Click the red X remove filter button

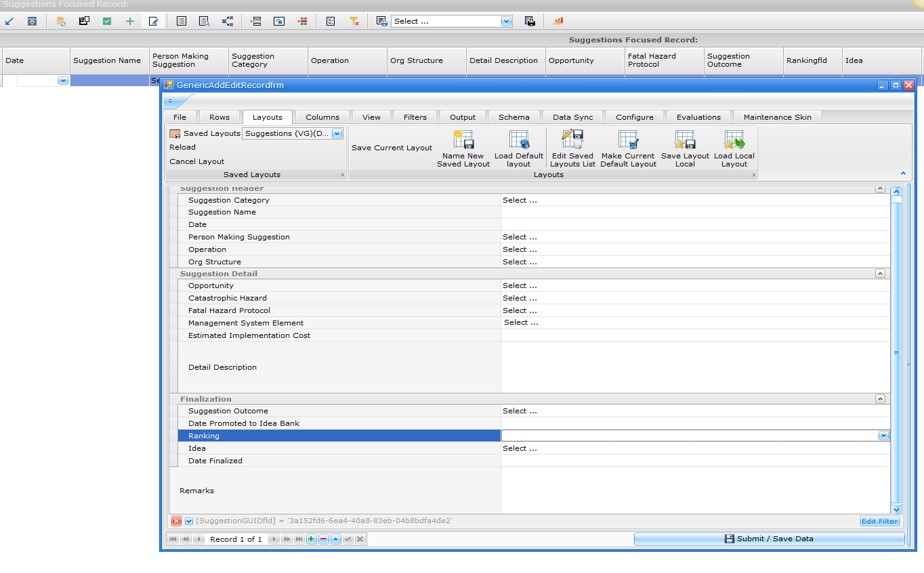click(x=176, y=521)
